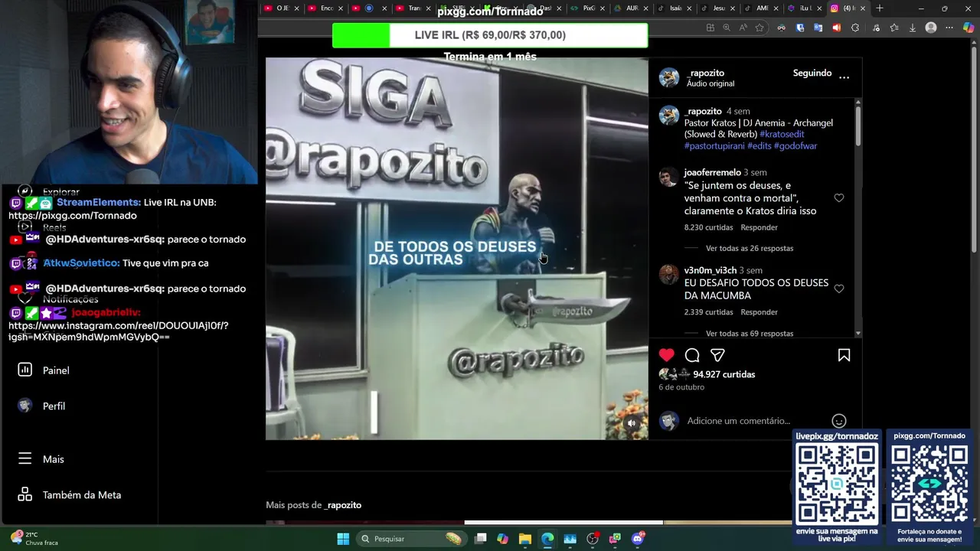980x551 pixels.
Task: Open the joaoferremelo username link
Action: (712, 172)
